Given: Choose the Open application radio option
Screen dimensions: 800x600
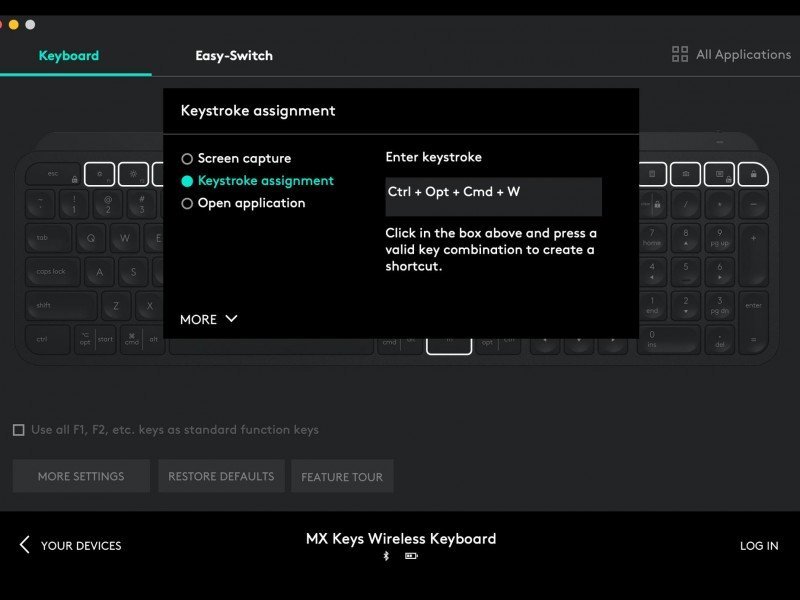Looking at the screenshot, I should pyautogui.click(x=187, y=203).
